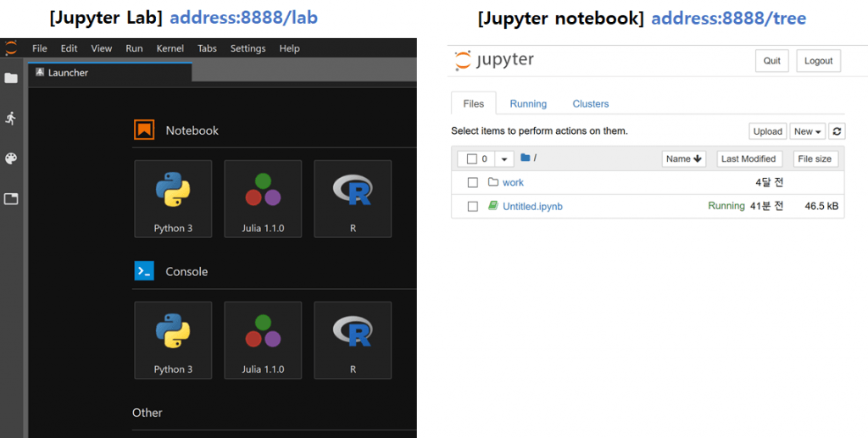The height and width of the screenshot is (438, 868).
Task: Click the root path slash breadcrumb
Action: pos(535,158)
